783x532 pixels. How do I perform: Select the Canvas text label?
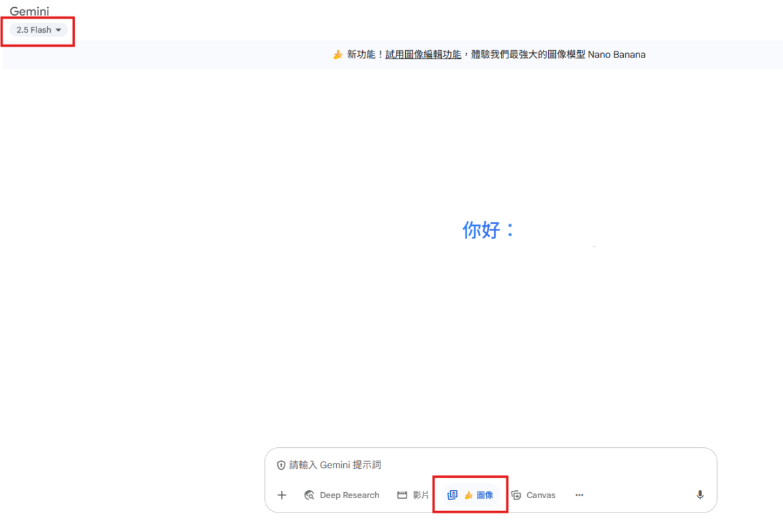541,495
